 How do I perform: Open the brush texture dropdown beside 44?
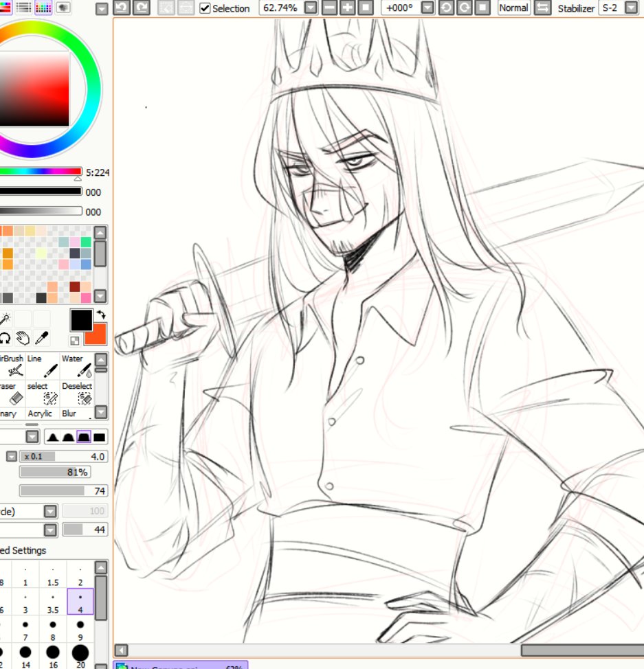tap(50, 530)
